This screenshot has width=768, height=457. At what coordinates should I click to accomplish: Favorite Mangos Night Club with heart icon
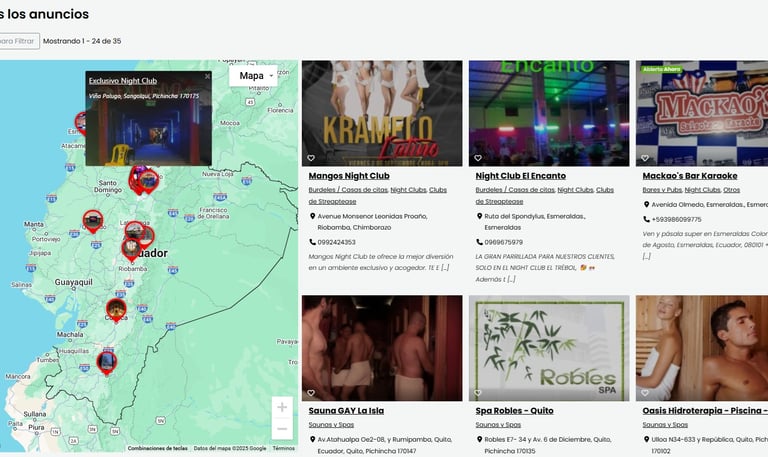[x=311, y=158]
